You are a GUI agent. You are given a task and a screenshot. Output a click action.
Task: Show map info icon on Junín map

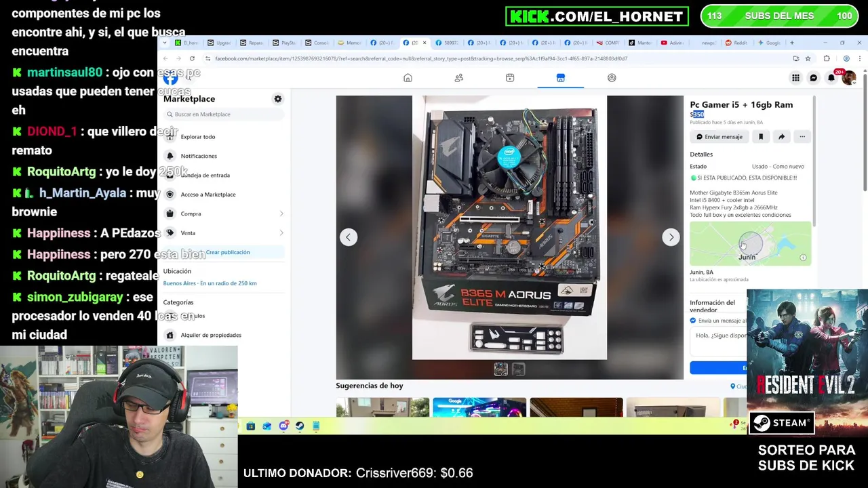803,258
